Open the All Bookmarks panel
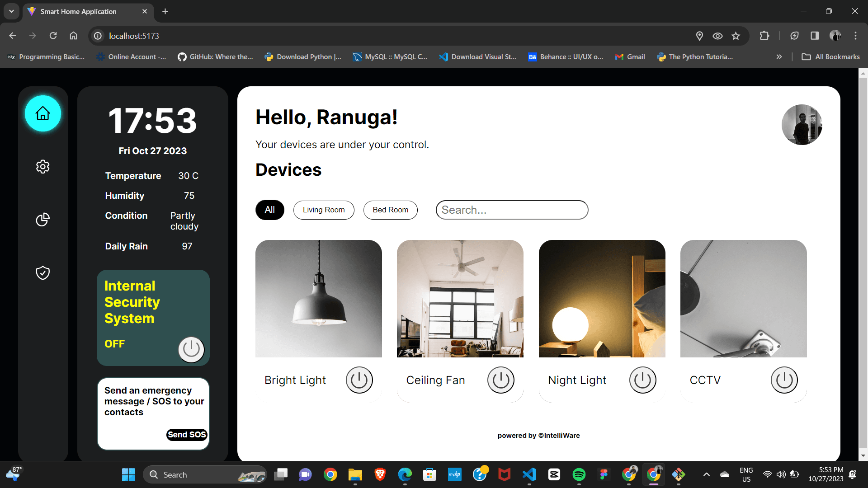Image resolution: width=868 pixels, height=488 pixels. click(x=830, y=56)
